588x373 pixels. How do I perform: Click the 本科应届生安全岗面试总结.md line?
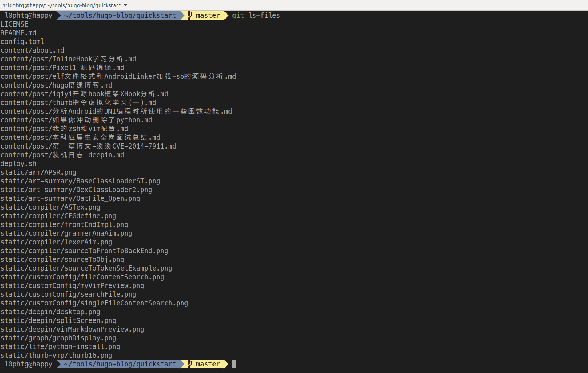point(80,137)
